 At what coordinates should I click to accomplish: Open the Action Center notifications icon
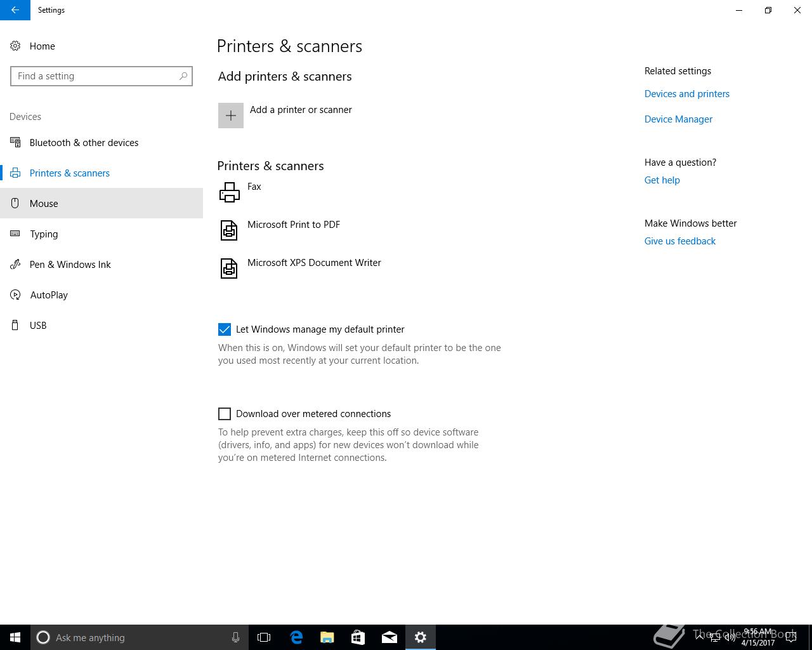[791, 637]
